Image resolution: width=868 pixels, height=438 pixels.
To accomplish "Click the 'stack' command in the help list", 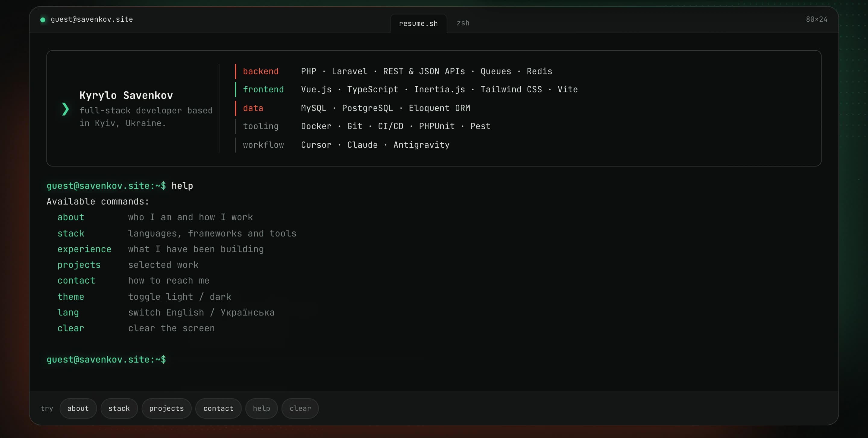I will pos(71,233).
